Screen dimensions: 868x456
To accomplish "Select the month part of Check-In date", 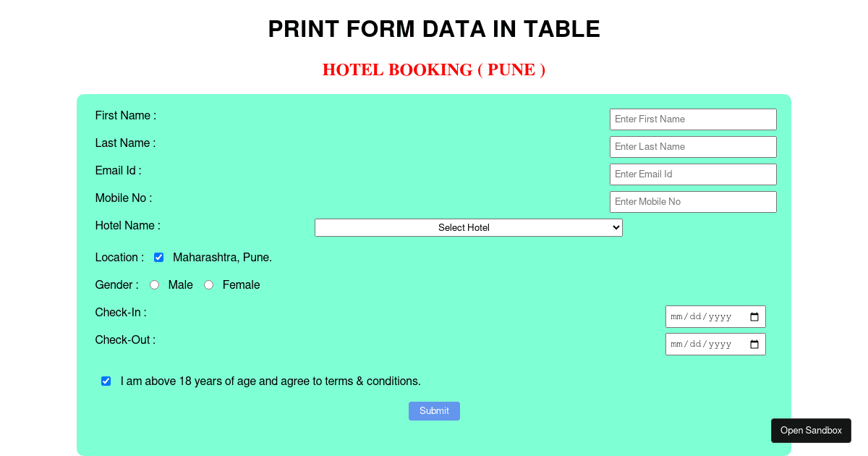I will (678, 317).
